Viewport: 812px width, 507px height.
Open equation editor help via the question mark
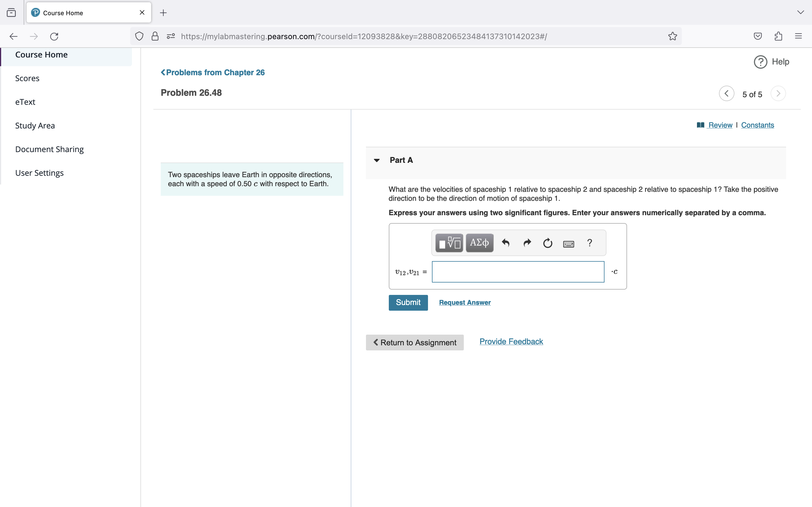pyautogui.click(x=590, y=243)
